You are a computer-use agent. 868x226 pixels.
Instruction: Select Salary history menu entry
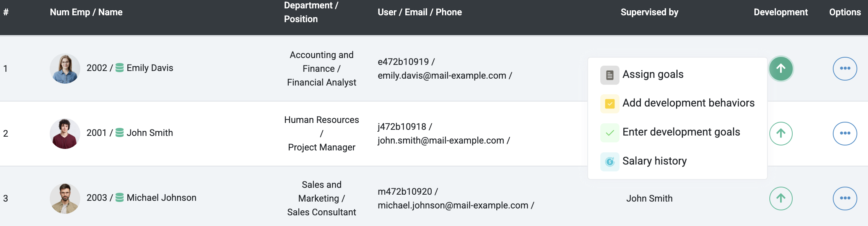click(x=677, y=161)
